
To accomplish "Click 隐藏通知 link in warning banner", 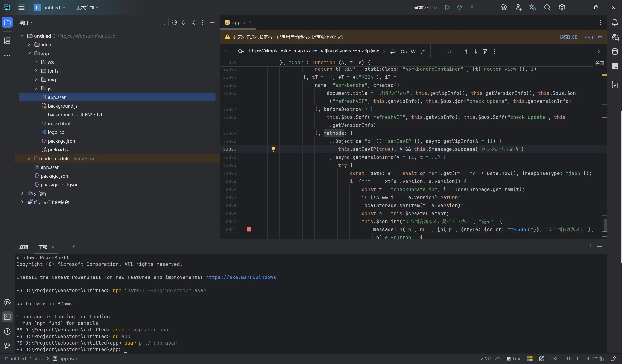I will coord(568,37).
